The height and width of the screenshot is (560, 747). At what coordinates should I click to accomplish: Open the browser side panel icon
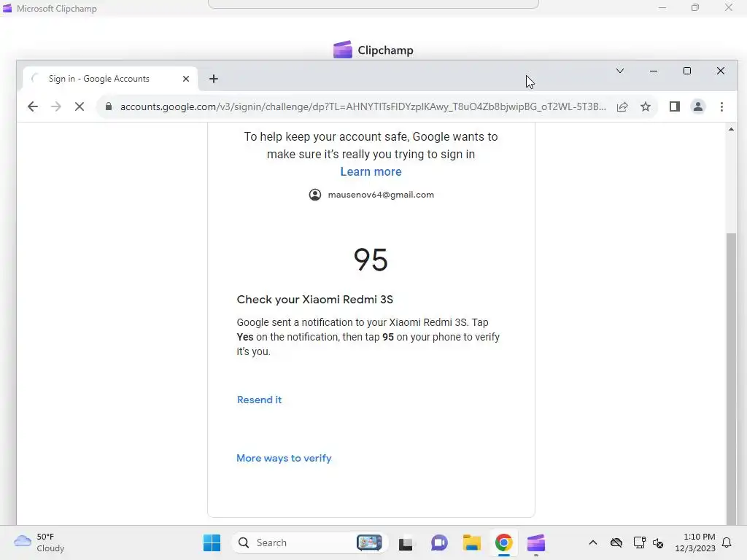click(x=675, y=106)
